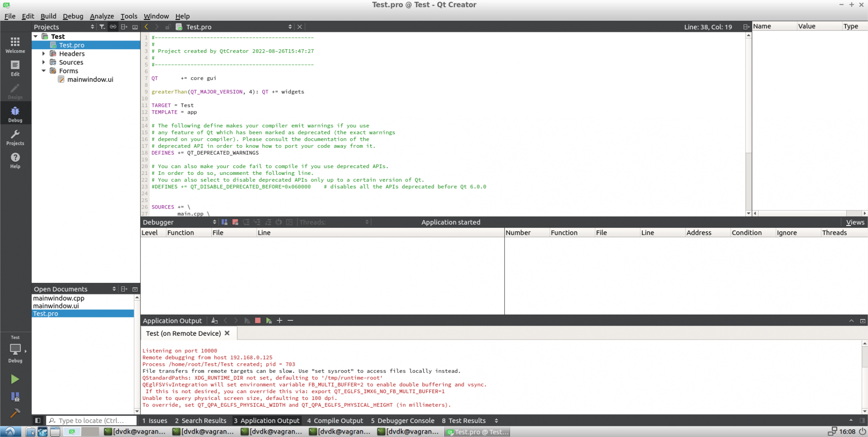The height and width of the screenshot is (437, 868).
Task: Click the green Run button
Action: tap(15, 379)
